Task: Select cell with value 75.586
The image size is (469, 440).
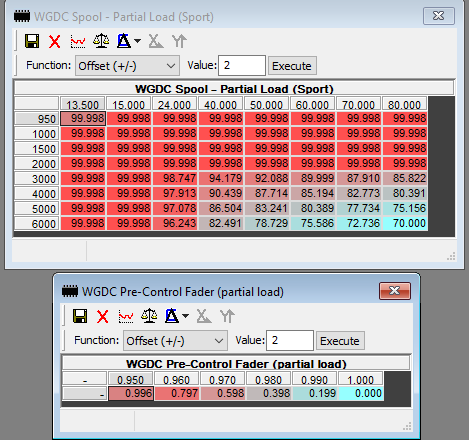Action: coord(313,223)
